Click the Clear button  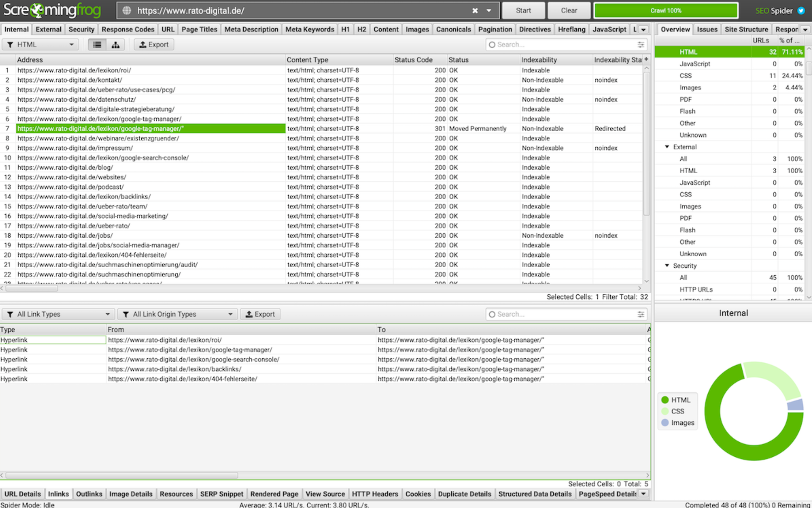point(569,10)
